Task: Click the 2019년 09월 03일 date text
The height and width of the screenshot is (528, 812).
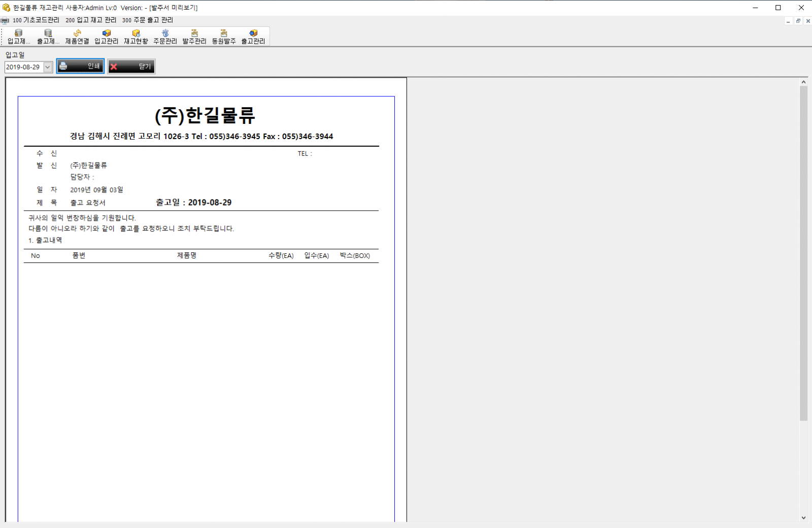Action: point(96,190)
